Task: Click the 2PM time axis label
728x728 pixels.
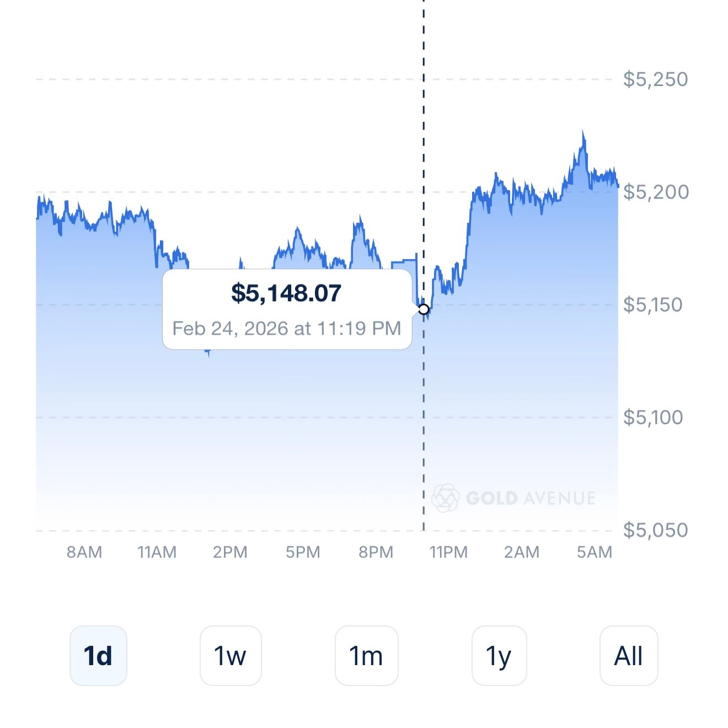Action: [230, 552]
